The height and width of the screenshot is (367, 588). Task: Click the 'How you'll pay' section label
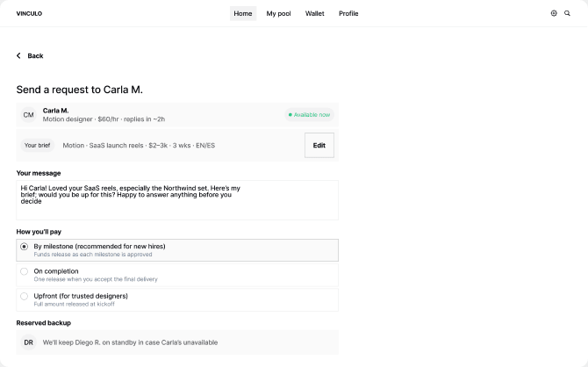(x=39, y=232)
